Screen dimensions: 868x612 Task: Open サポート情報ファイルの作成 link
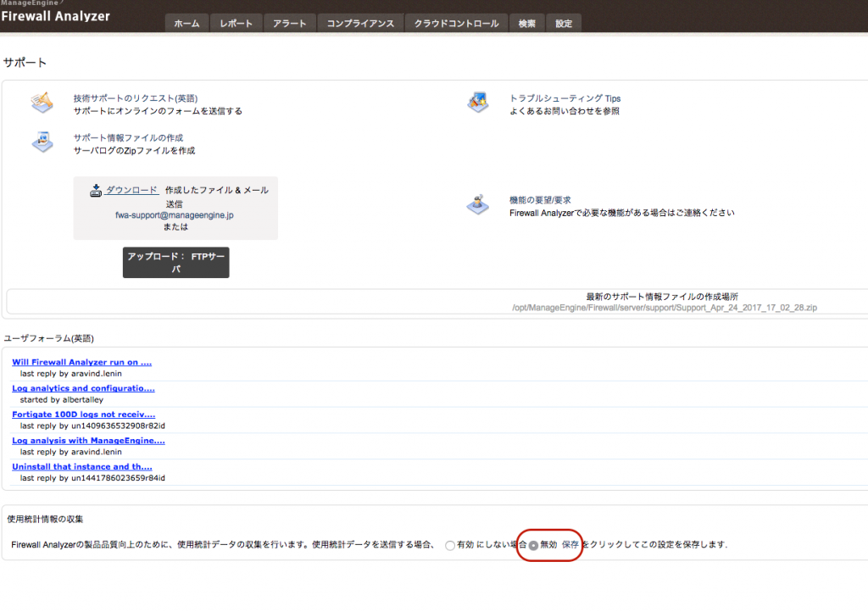[x=129, y=137]
